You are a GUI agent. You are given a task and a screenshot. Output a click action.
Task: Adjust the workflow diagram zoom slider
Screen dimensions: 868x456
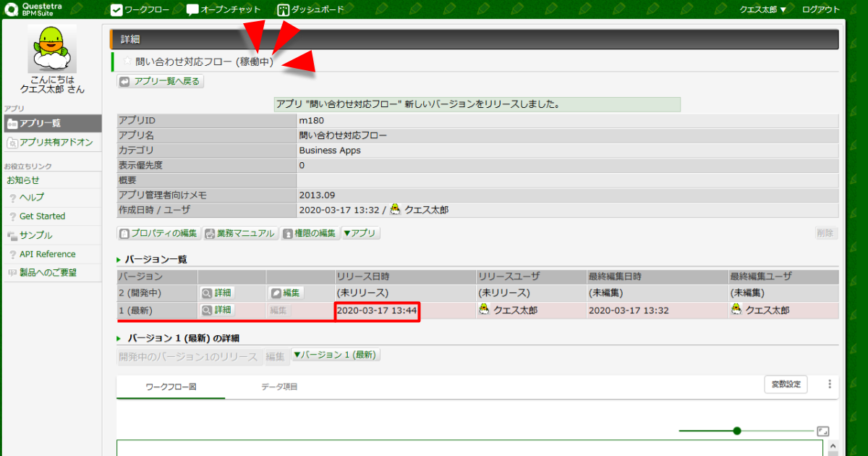[737, 431]
